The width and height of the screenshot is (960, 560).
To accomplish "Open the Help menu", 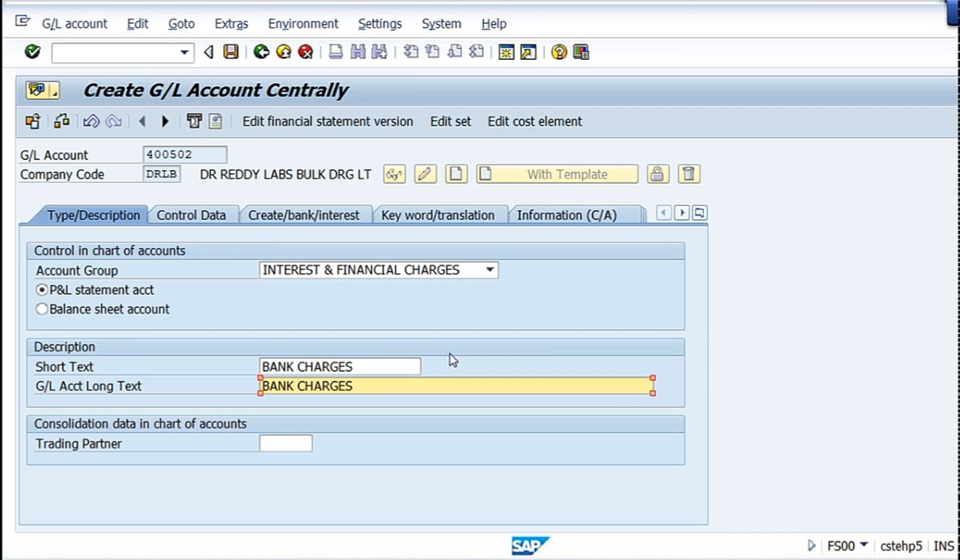I will pyautogui.click(x=494, y=24).
